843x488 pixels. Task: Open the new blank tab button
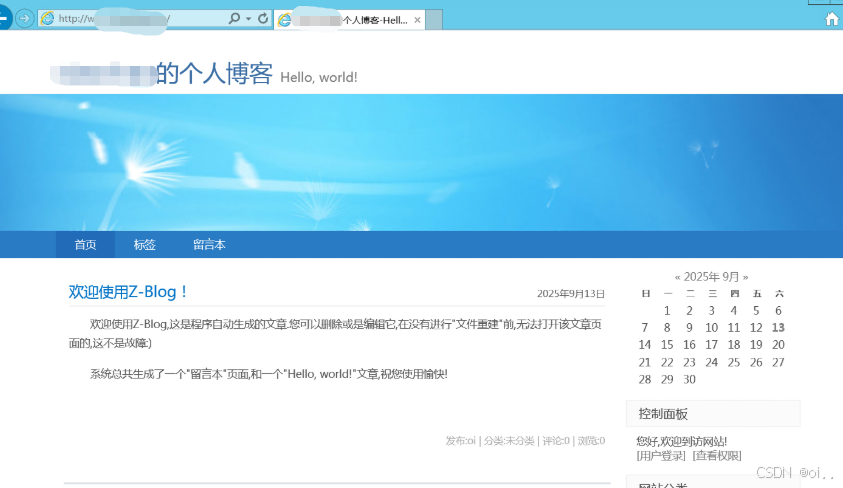(434, 20)
